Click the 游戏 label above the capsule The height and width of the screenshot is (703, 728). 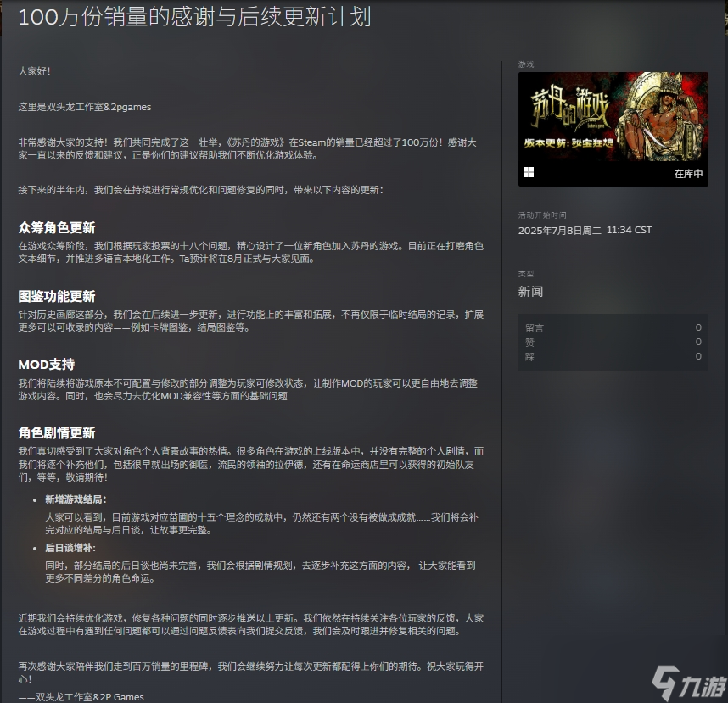[x=525, y=64]
